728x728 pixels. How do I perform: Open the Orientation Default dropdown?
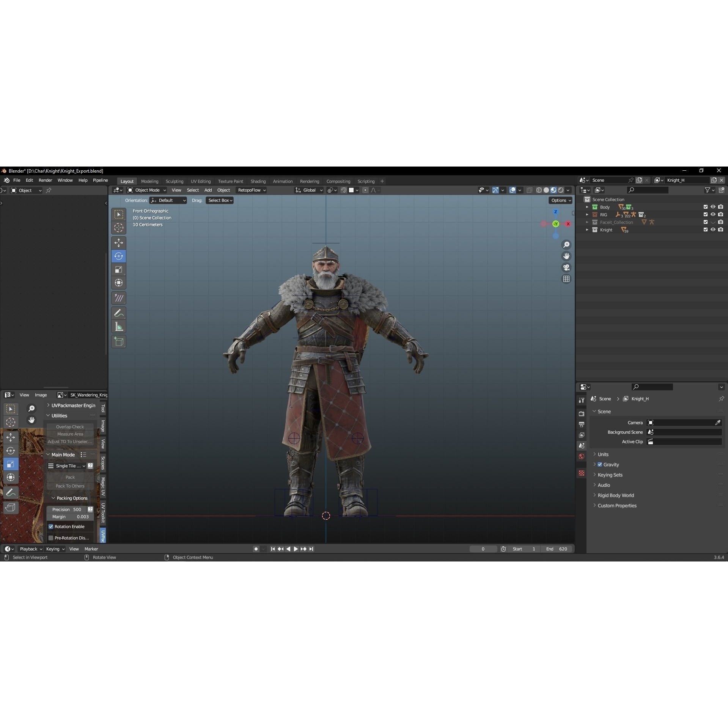tap(168, 200)
